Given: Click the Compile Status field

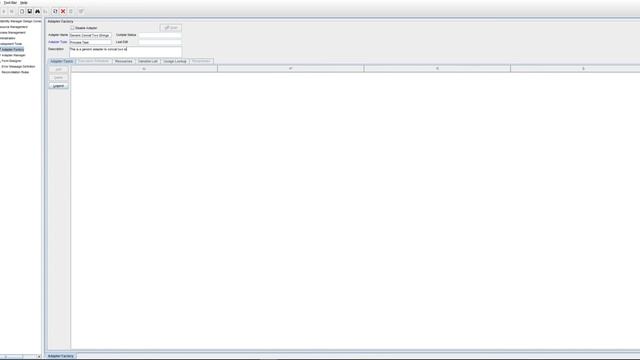Looking at the screenshot, I should point(160,36).
